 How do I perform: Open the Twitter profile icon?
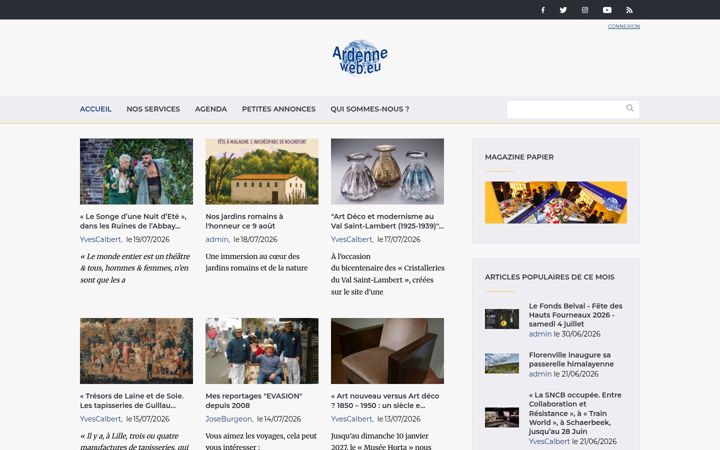[x=563, y=10]
